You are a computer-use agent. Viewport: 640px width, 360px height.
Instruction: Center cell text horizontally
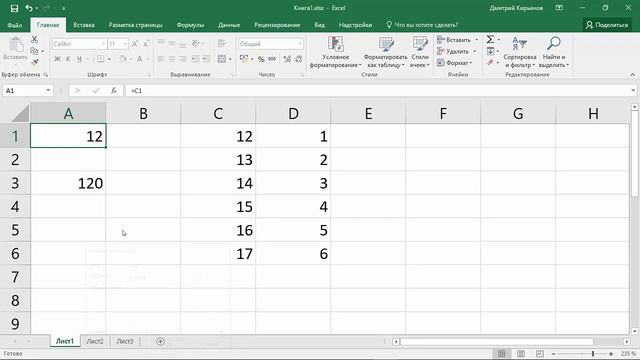coord(172,59)
